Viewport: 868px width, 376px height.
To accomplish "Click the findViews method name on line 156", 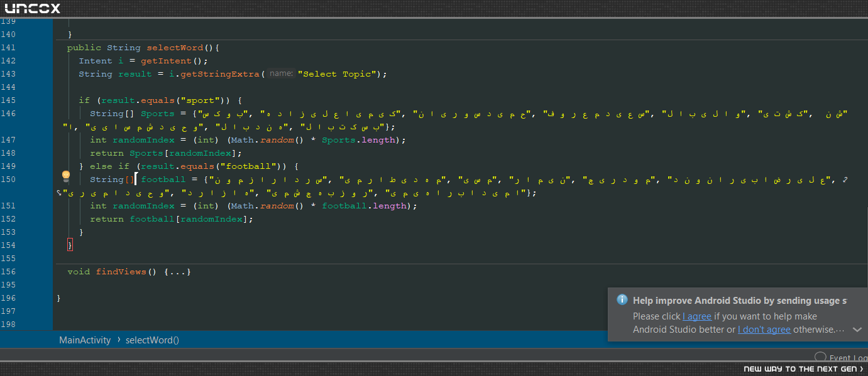I will point(121,272).
